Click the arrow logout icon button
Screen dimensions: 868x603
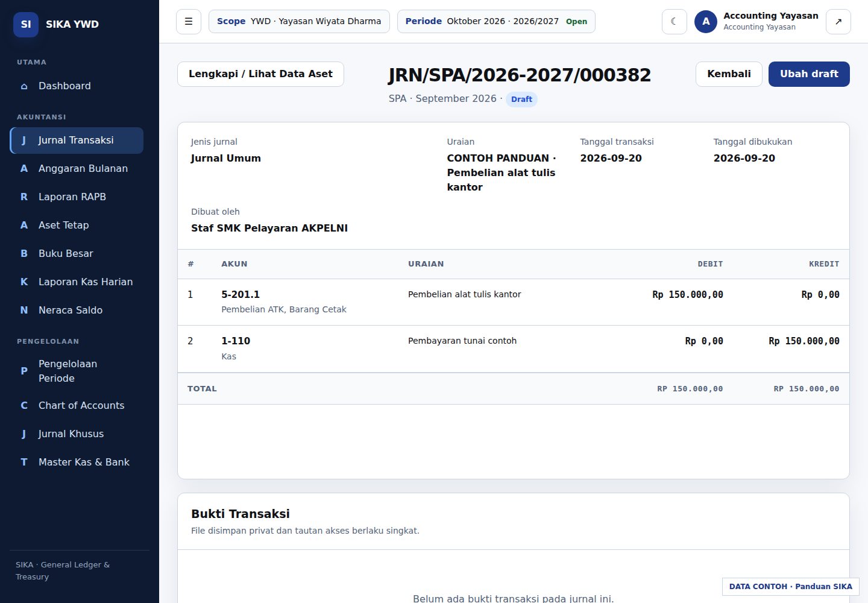click(838, 22)
